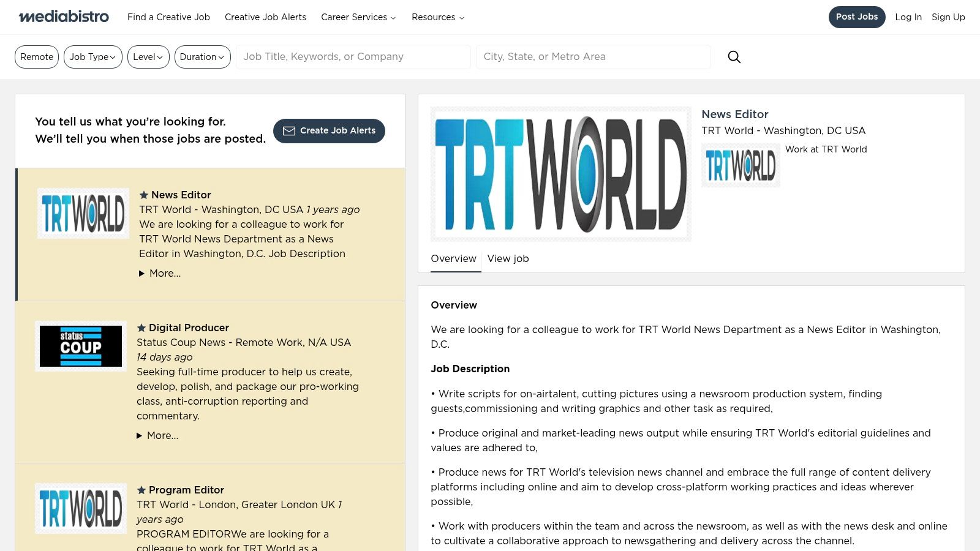Expand the Resources menu

438,17
